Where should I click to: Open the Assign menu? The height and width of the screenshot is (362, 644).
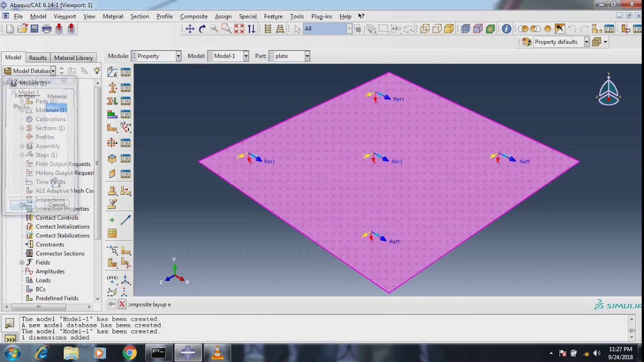pos(223,16)
